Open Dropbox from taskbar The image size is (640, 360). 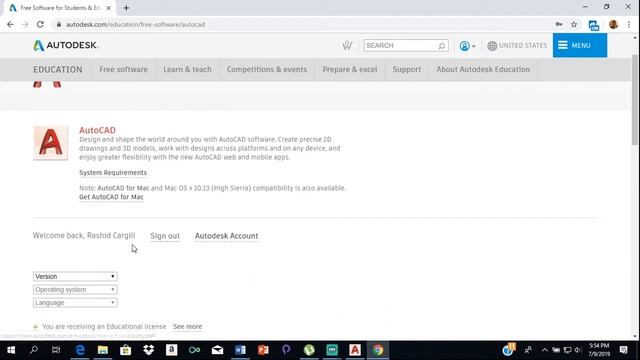pos(149,350)
